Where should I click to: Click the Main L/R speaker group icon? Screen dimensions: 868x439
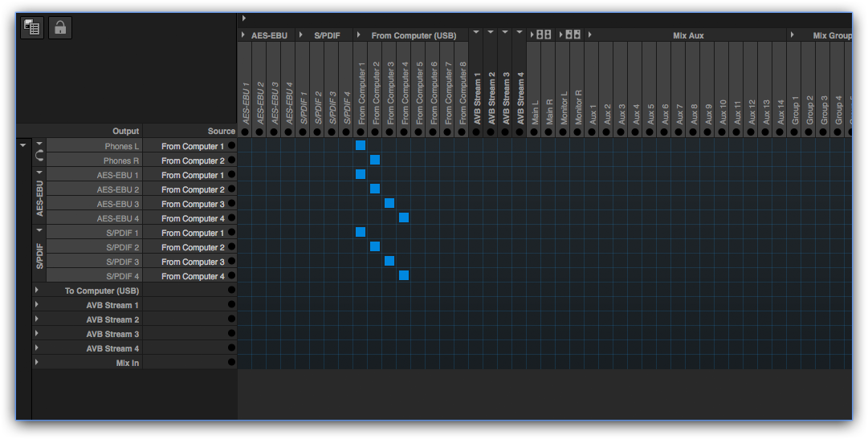pyautogui.click(x=544, y=35)
